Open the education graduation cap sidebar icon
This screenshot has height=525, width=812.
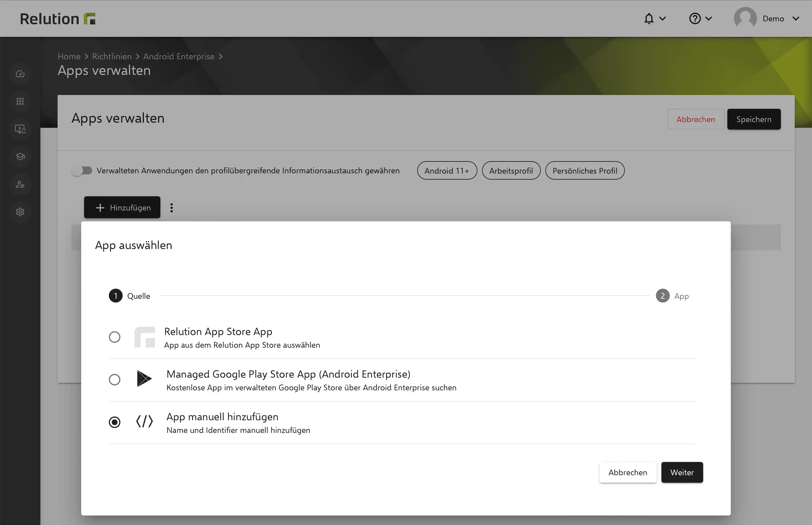[20, 157]
